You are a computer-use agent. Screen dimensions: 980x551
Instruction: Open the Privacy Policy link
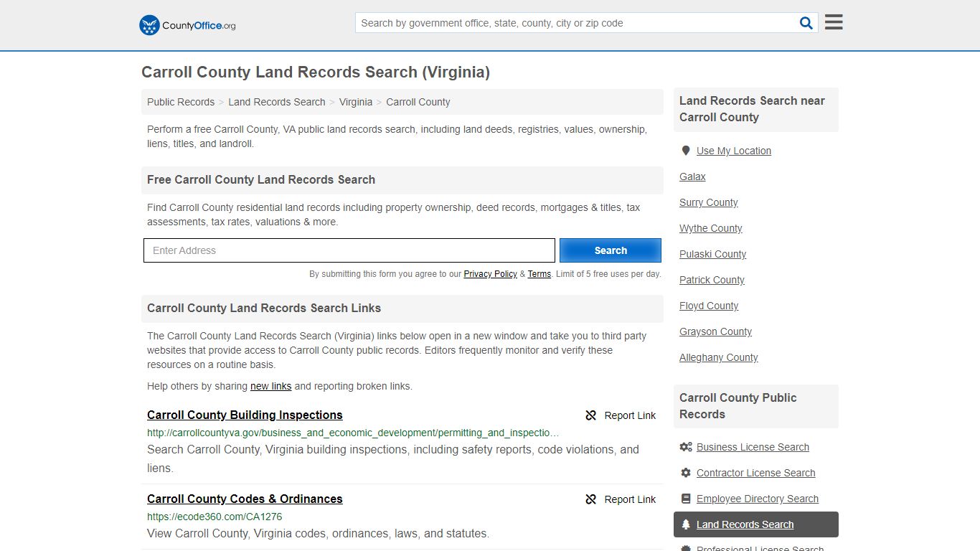(490, 274)
